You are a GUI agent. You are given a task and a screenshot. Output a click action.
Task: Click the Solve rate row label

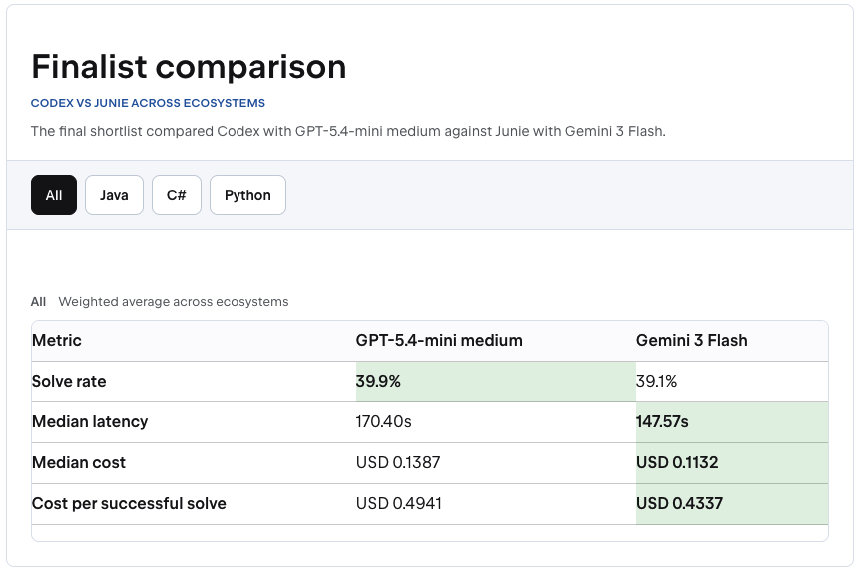69,381
